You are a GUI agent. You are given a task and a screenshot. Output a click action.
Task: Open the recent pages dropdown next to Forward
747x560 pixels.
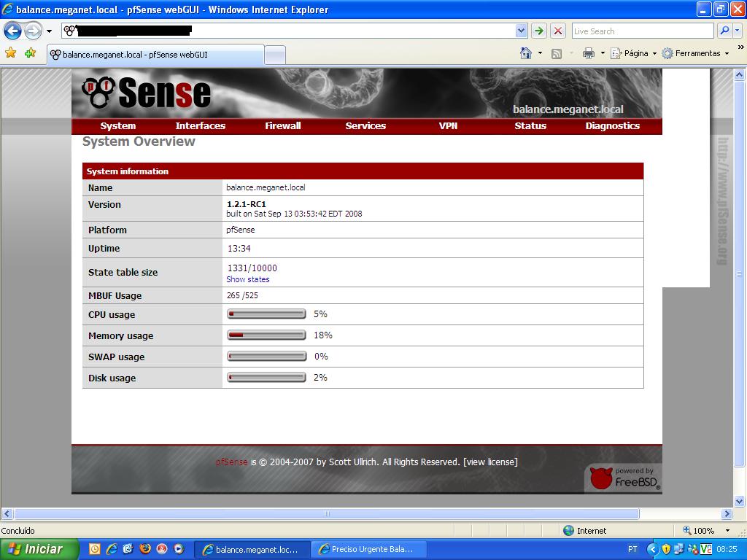click(49, 31)
